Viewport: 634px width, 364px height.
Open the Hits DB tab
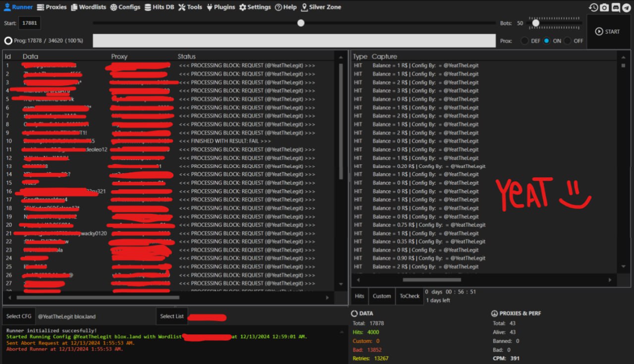(x=160, y=7)
